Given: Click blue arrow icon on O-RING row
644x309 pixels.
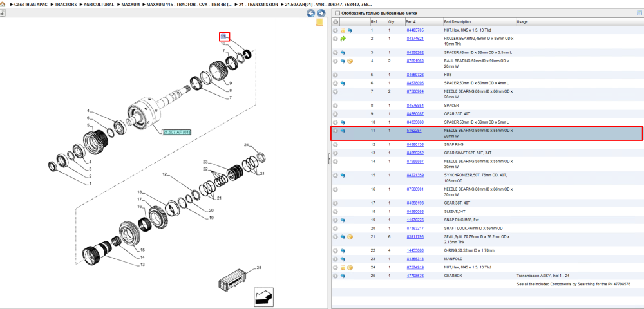Looking at the screenshot, I should (343, 250).
